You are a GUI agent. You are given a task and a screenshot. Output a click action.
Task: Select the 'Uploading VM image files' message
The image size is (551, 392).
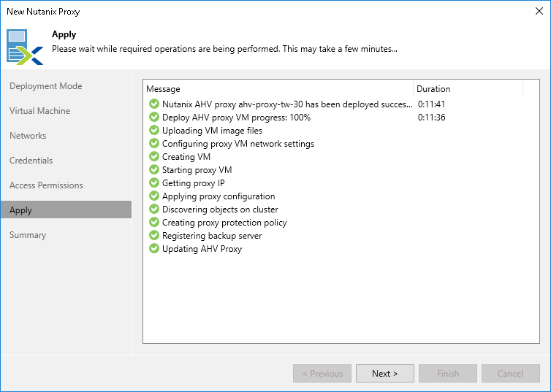tap(212, 131)
